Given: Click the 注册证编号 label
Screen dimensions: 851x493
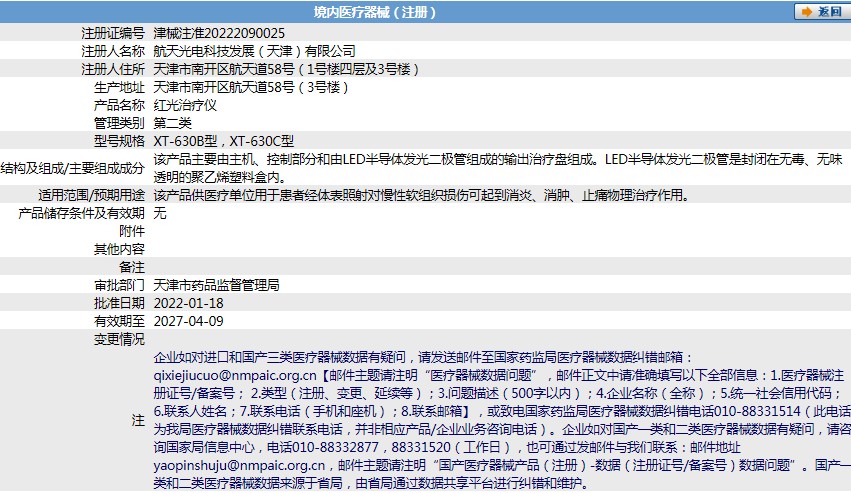Looking at the screenshot, I should click(113, 33).
